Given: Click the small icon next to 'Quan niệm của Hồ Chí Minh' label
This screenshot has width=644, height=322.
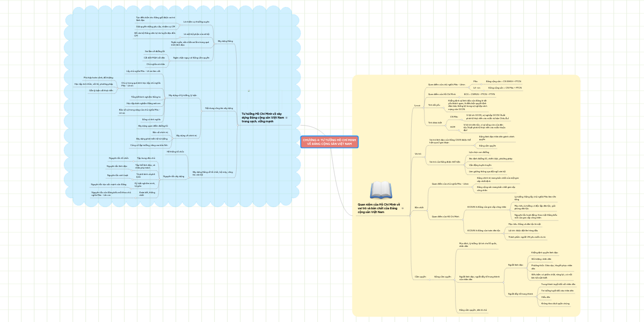Looking at the screenshot, I should point(402,208).
